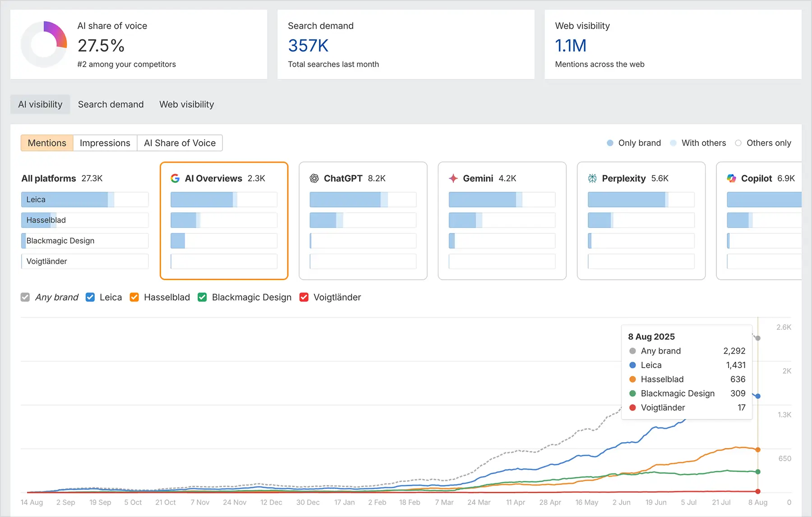Switch to the Search demand tab
This screenshot has width=812, height=517.
111,104
